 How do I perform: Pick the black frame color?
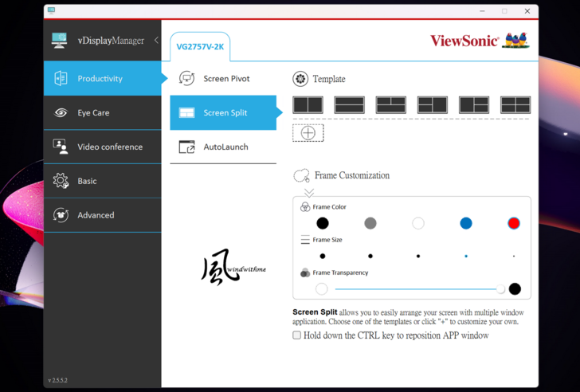(x=323, y=223)
